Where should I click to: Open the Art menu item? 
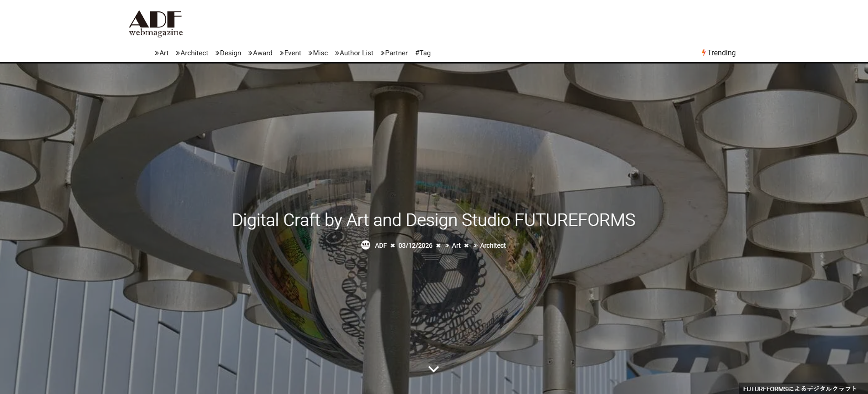point(162,53)
